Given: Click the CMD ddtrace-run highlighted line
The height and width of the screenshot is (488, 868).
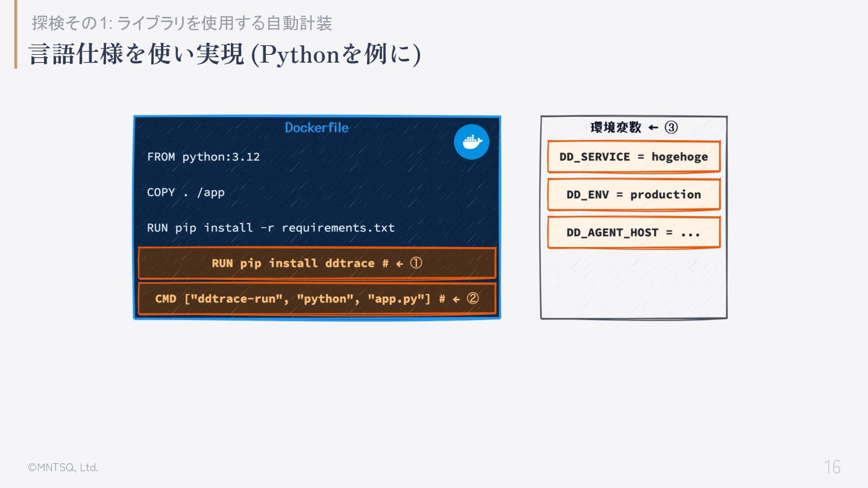Looking at the screenshot, I should (x=317, y=299).
